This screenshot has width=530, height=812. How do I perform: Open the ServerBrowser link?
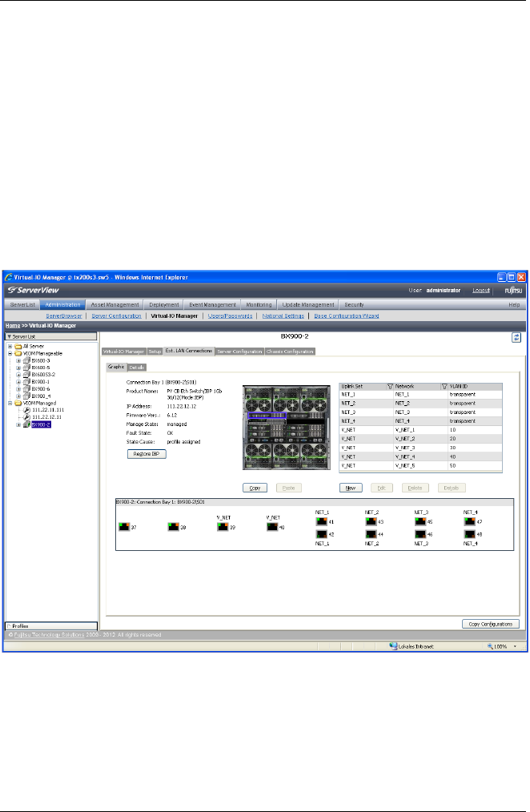(64, 316)
